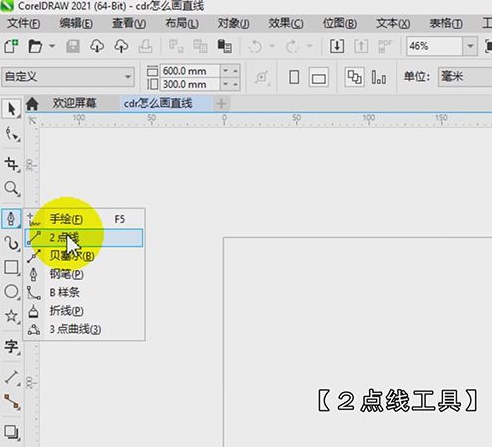Click the page width stepper arrows
This screenshot has height=447, width=492.
click(x=231, y=71)
